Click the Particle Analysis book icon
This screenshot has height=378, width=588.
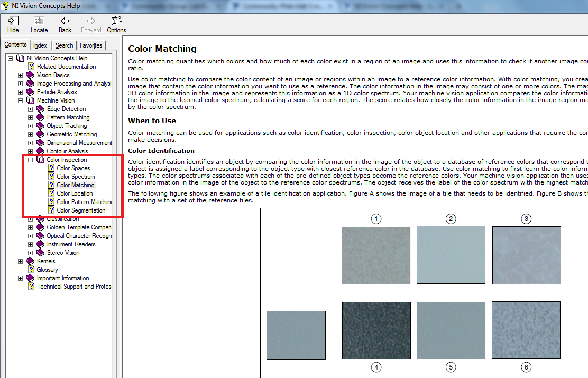pyautogui.click(x=30, y=92)
